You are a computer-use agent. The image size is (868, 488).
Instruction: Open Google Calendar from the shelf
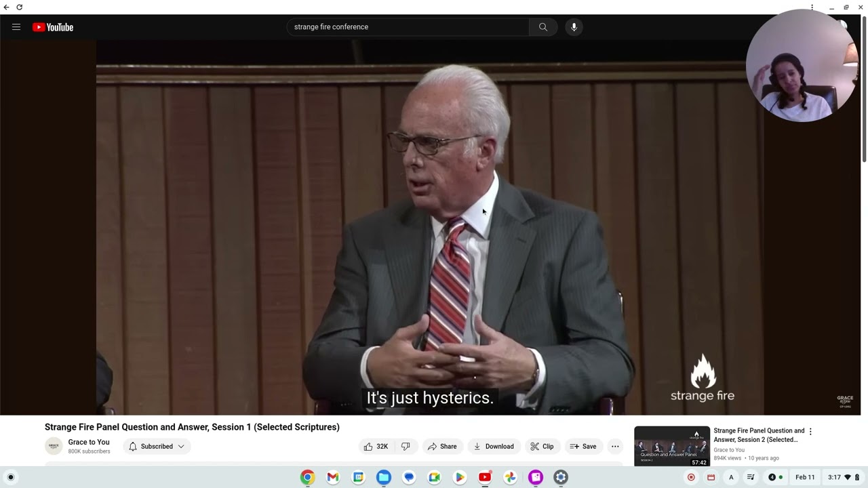click(358, 477)
